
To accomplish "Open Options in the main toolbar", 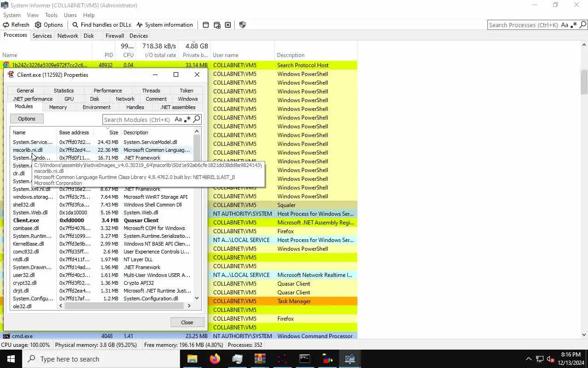I will pyautogui.click(x=49, y=25).
